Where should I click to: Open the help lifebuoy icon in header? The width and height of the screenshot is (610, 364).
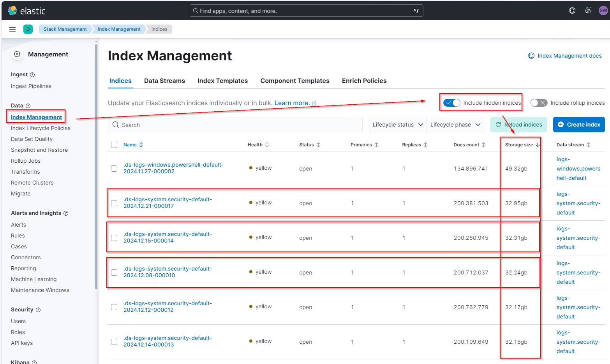572,11
